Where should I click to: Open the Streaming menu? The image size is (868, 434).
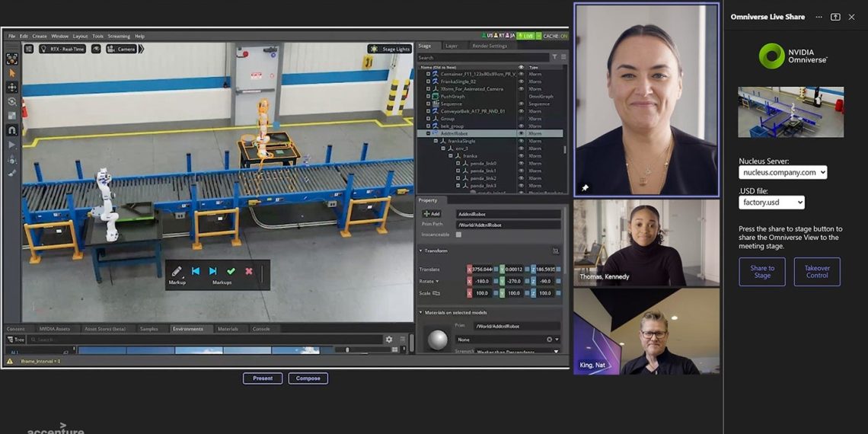119,36
